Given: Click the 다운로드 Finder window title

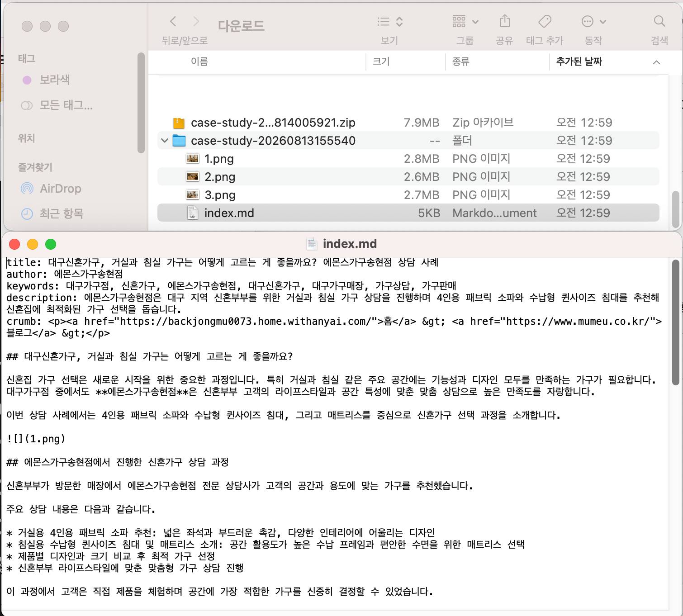Looking at the screenshot, I should pos(241,26).
